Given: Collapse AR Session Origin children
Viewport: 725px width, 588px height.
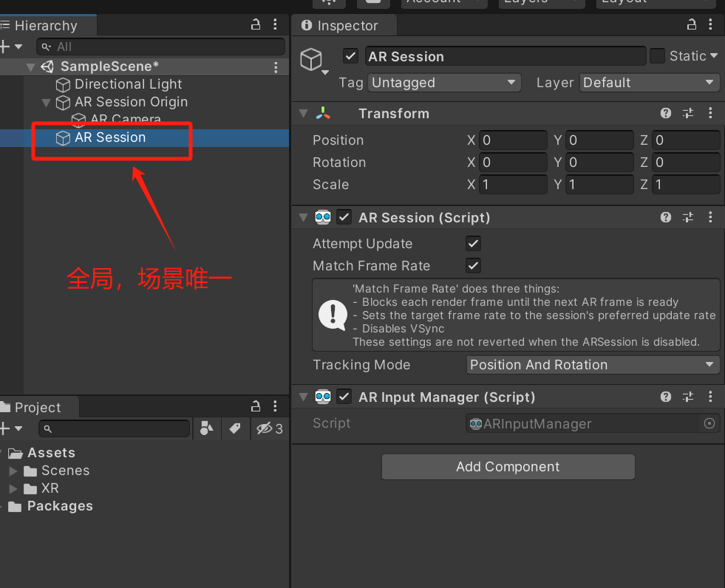Looking at the screenshot, I should [46, 103].
